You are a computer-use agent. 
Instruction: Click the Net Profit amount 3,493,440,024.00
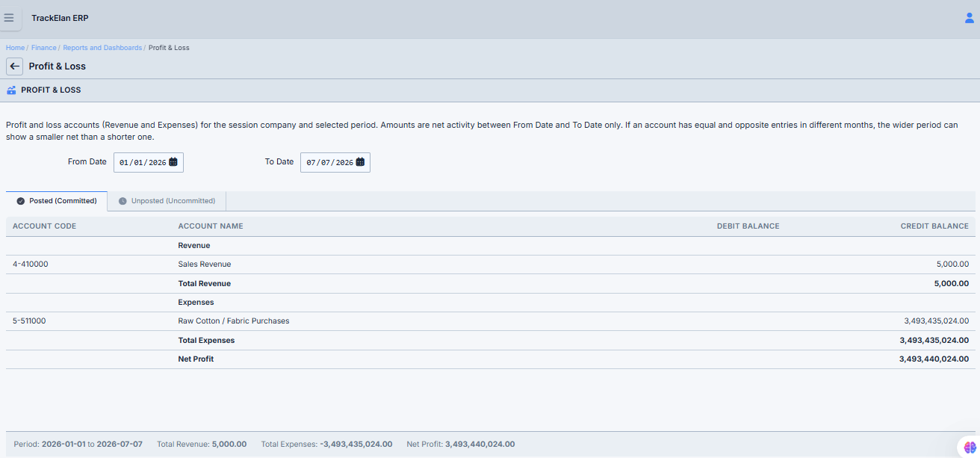coord(934,359)
